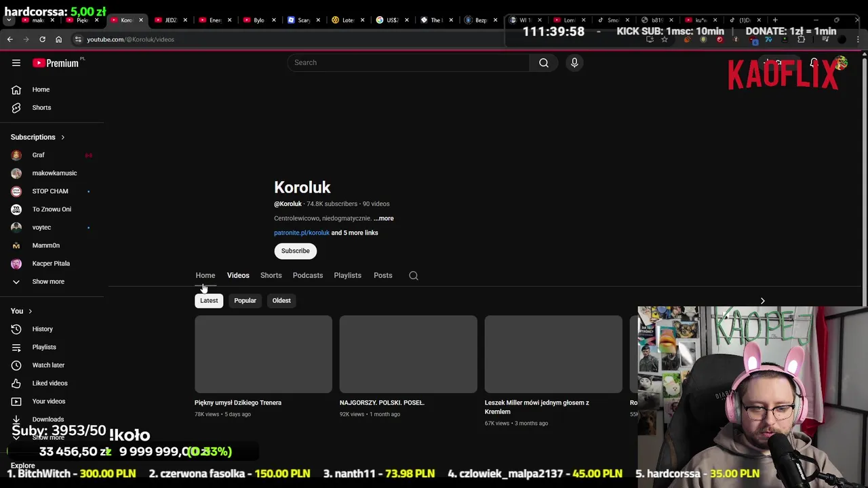
Task: Switch to the channel Home tab
Action: click(205, 275)
